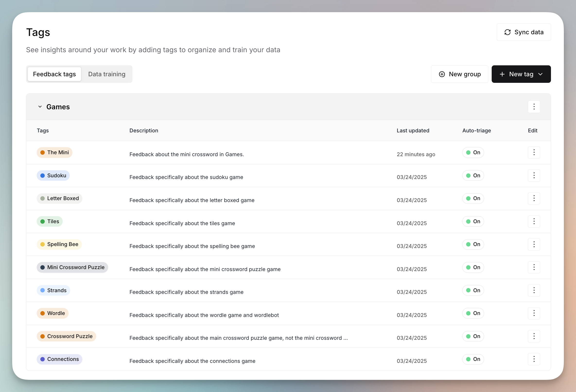Viewport: 576px width, 392px height.
Task: Toggle auto-triage for The Mini
Action: tap(473, 153)
